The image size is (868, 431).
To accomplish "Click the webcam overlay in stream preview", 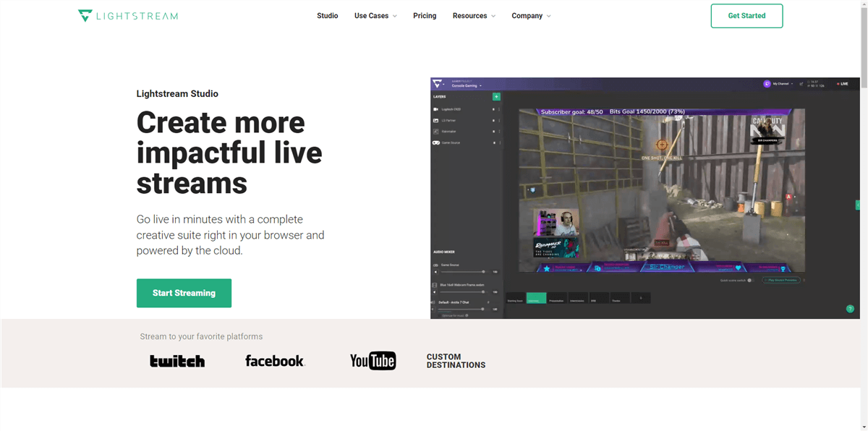I will click(556, 223).
